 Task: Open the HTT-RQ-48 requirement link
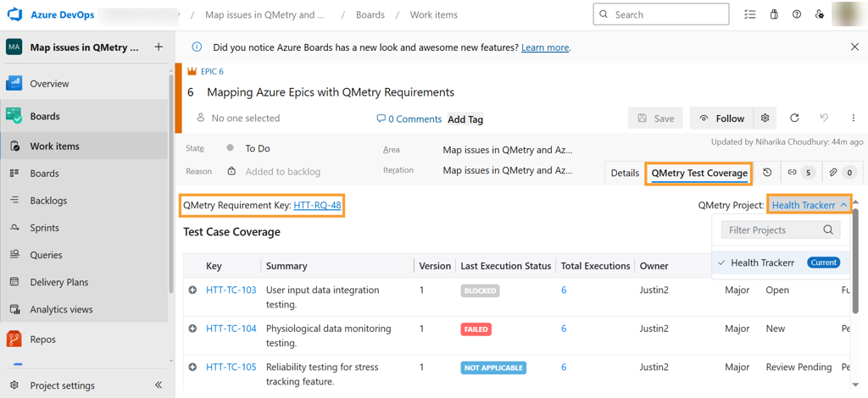pos(317,205)
